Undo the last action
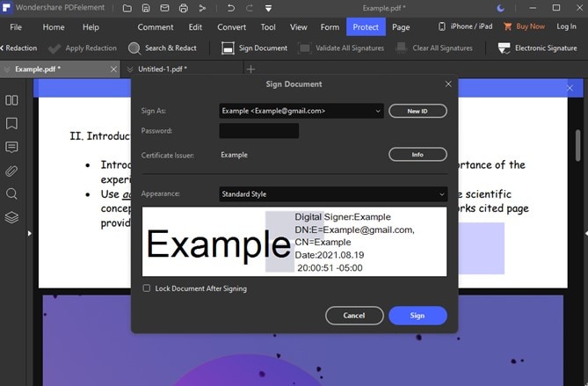 click(230, 8)
